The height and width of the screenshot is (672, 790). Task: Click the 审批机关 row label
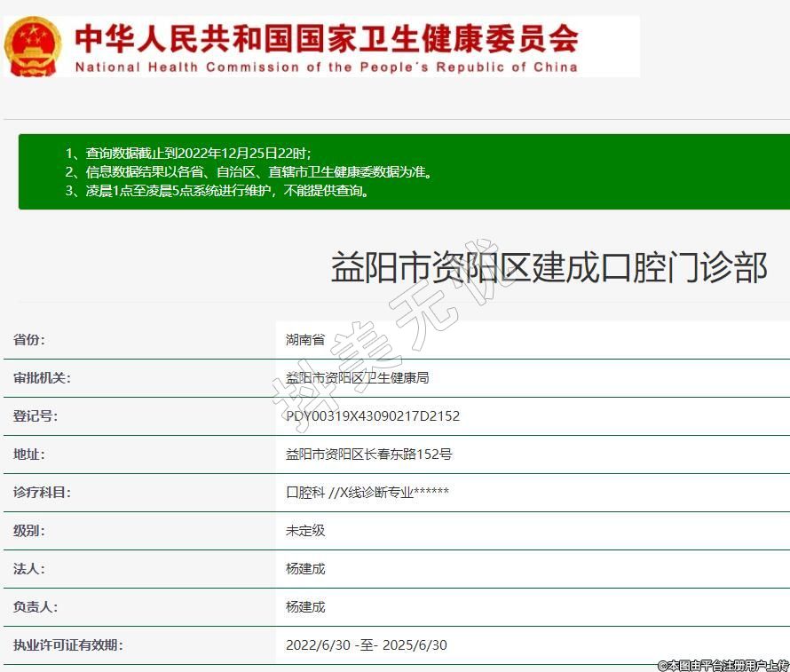coord(42,378)
